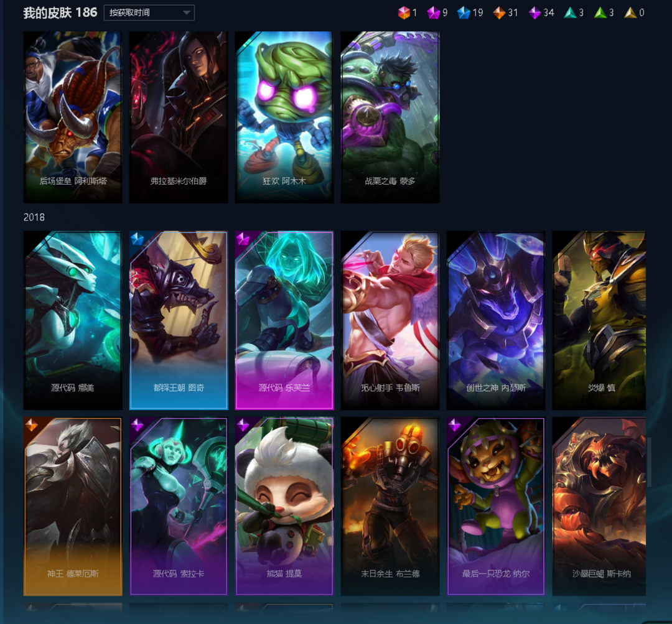
Task: Select the blue pentagon gem with count 19
Action: click(x=464, y=13)
